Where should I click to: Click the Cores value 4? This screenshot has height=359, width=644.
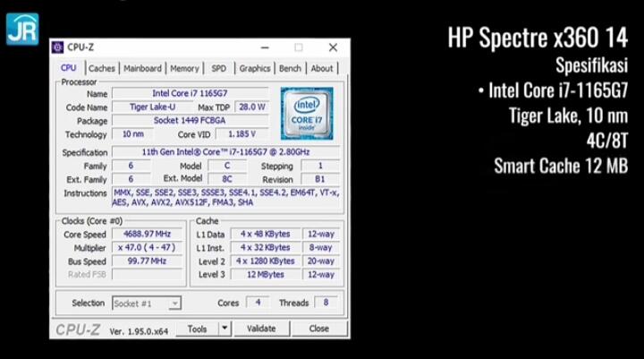pyautogui.click(x=258, y=303)
